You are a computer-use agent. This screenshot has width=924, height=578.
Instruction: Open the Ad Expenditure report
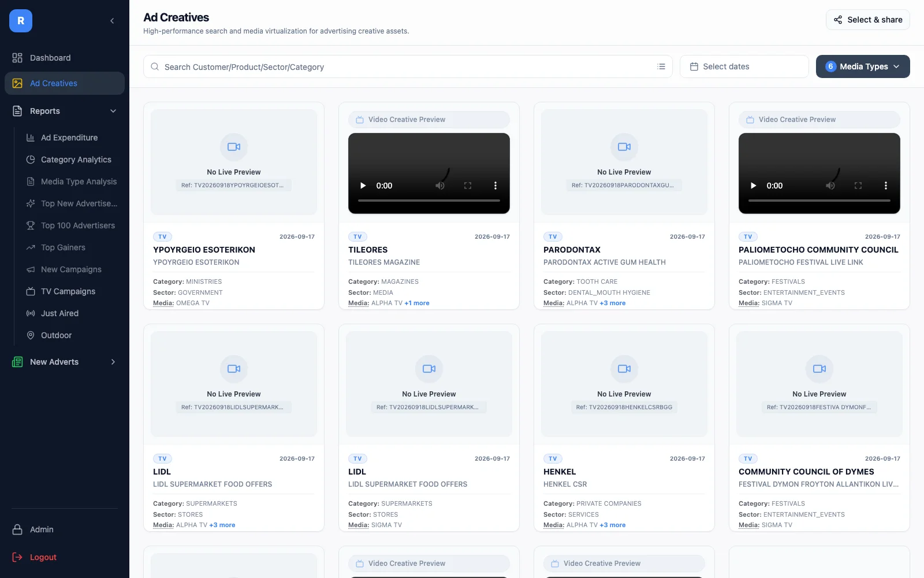[x=69, y=138]
